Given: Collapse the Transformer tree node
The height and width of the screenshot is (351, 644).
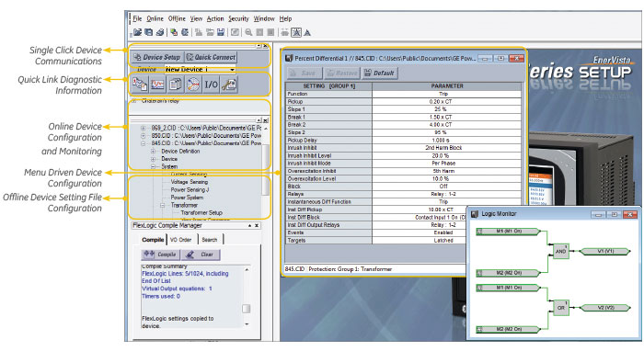Looking at the screenshot, I should pos(163,205).
